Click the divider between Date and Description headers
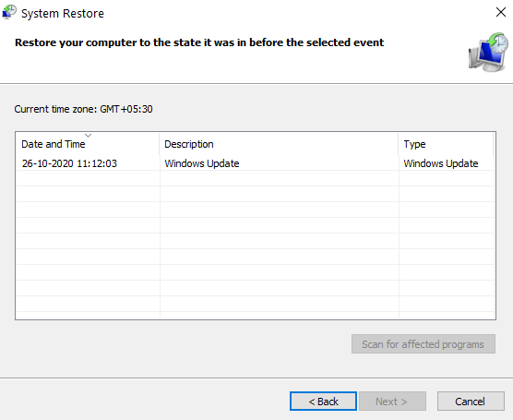Screen dimensions: 513x420 point(160,144)
